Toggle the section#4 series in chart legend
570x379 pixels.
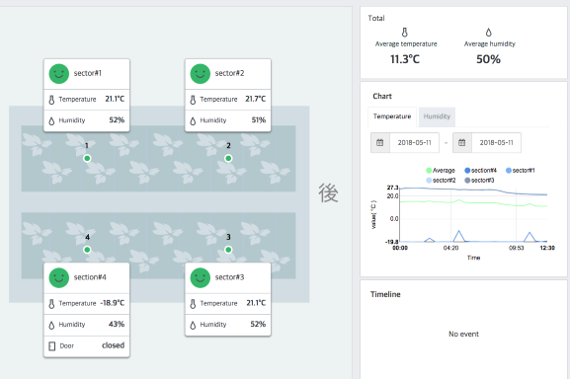(x=481, y=170)
